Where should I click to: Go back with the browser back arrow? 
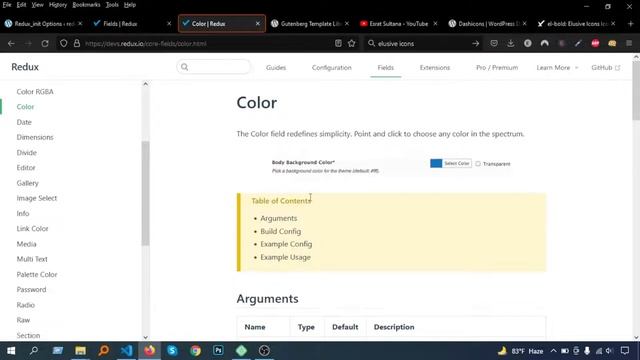[11, 43]
